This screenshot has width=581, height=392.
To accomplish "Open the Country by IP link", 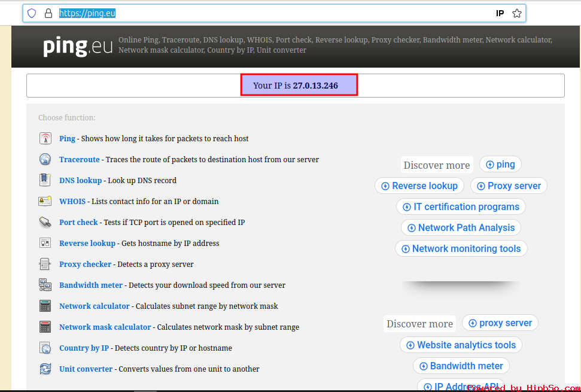I will [84, 348].
